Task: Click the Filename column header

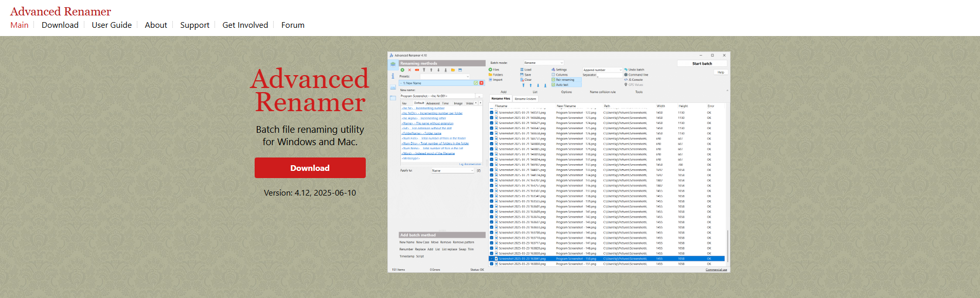Action: coord(502,106)
